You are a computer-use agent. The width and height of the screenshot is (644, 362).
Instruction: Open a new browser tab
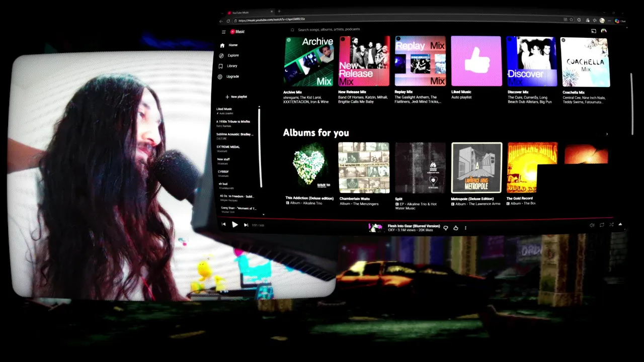tap(279, 12)
